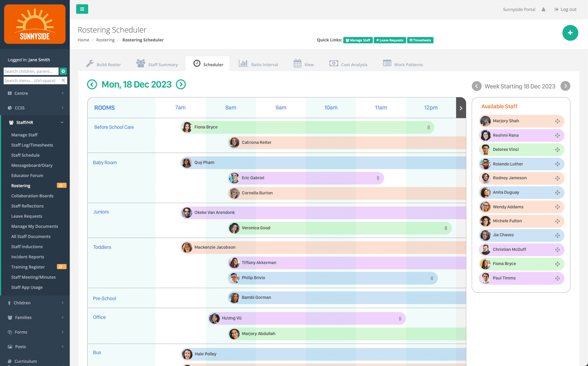
Task: Click the Log out icon
Action: [x=556, y=9]
